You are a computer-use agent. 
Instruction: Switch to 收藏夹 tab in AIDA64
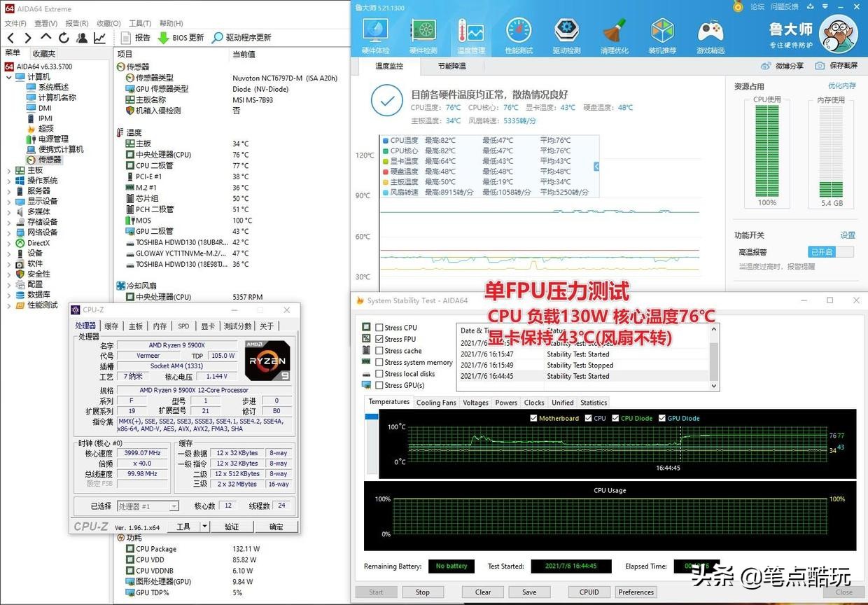tap(43, 54)
